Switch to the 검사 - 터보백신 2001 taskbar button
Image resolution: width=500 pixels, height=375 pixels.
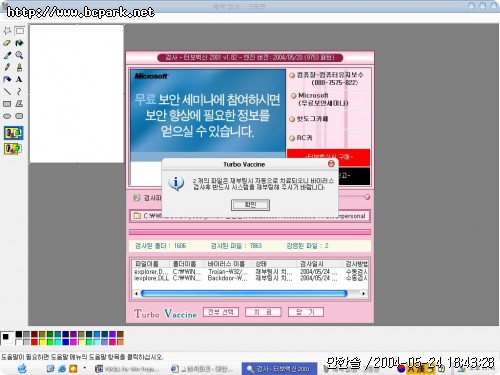[279, 369]
